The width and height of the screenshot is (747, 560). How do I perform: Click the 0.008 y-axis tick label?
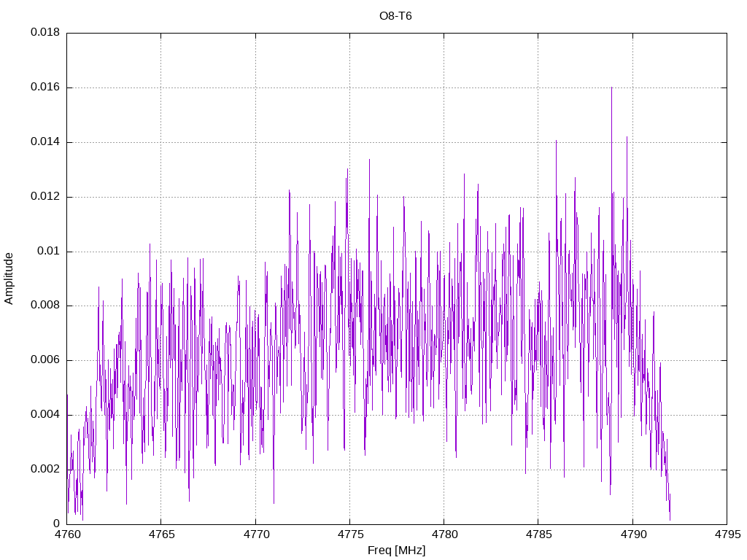click(45, 306)
